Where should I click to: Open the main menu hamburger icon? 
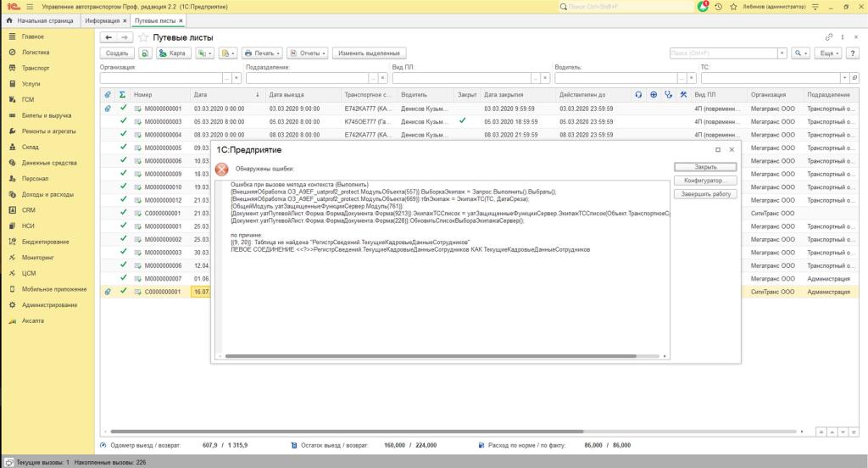[x=30, y=7]
